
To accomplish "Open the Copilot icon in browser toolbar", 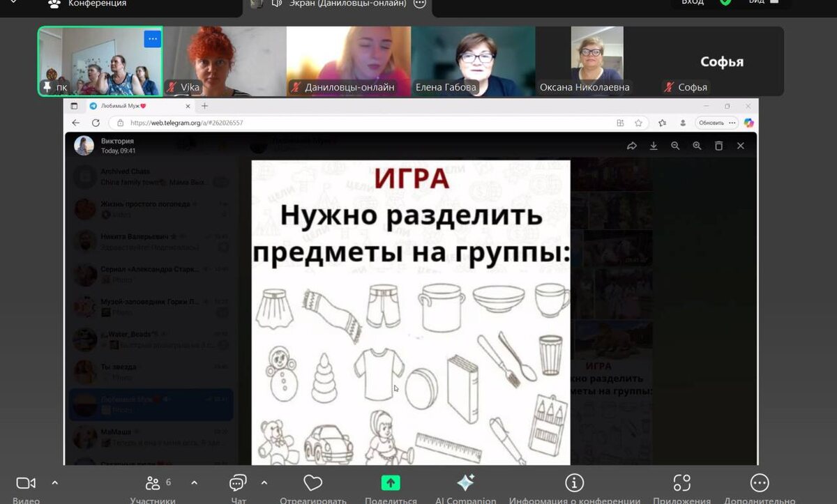I will [x=749, y=123].
